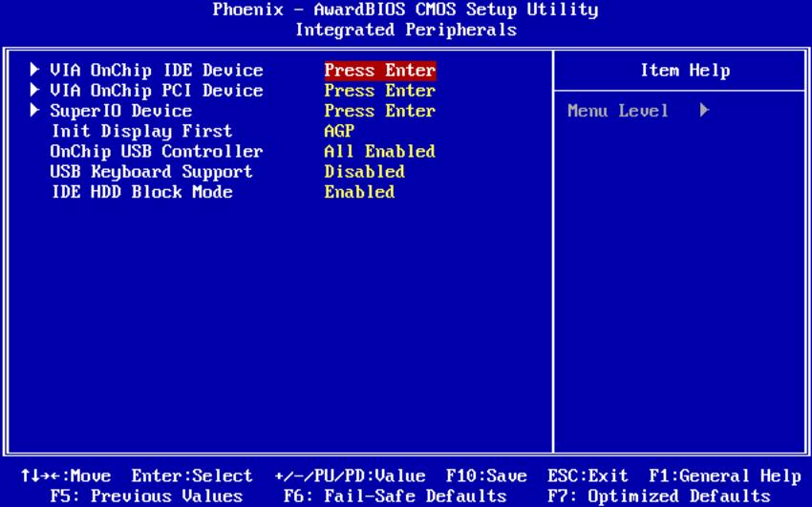Expand arrow beside SuperIO Device
Viewport: 812px width, 507px height.
tap(34, 110)
